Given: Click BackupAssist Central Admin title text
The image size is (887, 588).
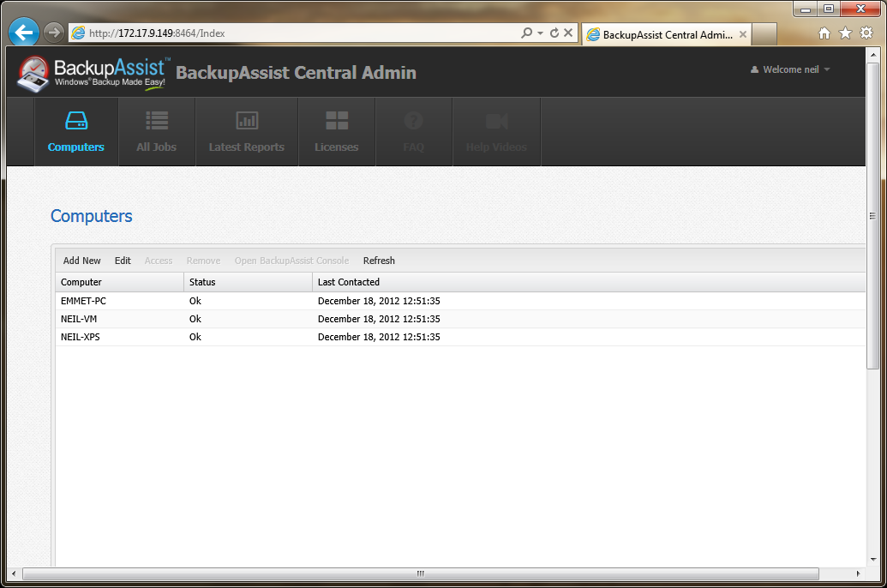Looking at the screenshot, I should pos(296,73).
